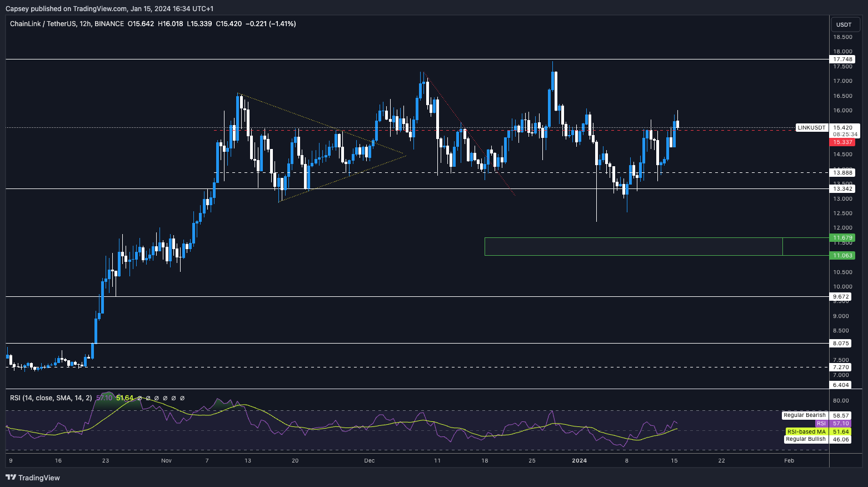Select the Regular Bearish scale label
The width and height of the screenshot is (868, 487).
pos(804,415)
